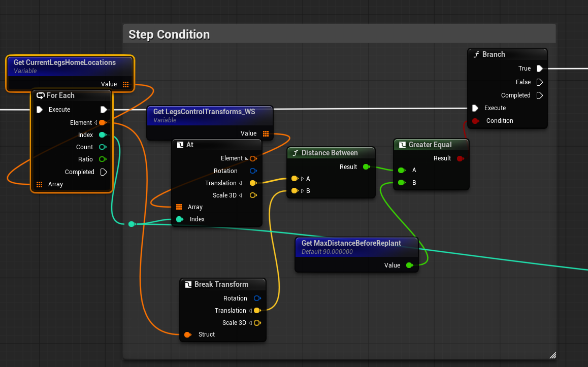Screen dimensions: 588x367
Task: Click Distance Between Result output pin
Action: (x=367, y=167)
